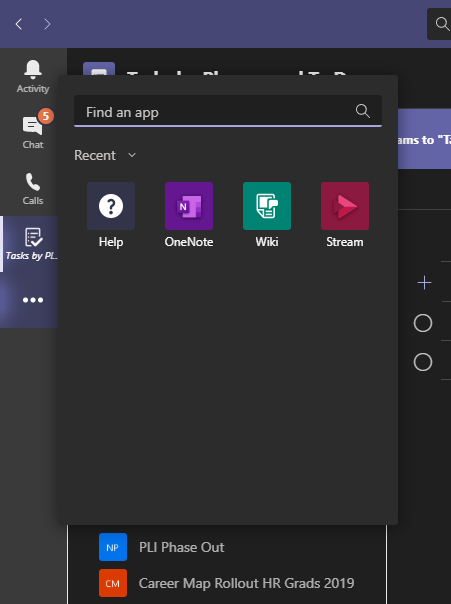
Task: Expand the Recent dropdown
Action: pyautogui.click(x=105, y=155)
